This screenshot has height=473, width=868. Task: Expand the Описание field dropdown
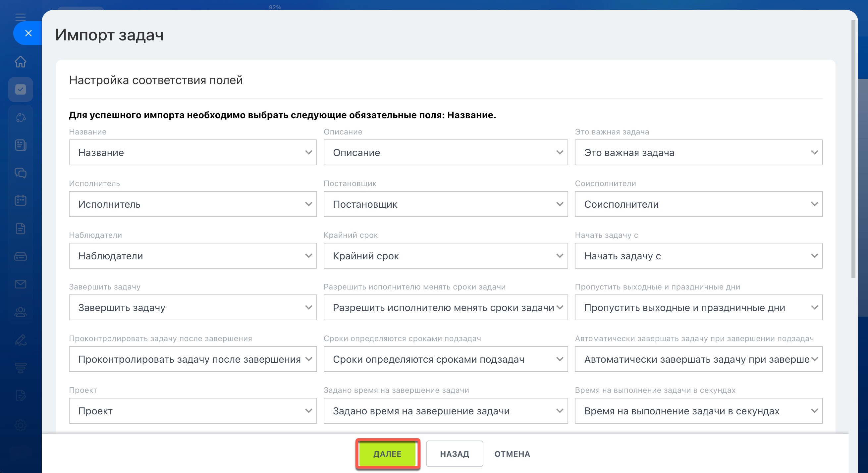point(446,152)
